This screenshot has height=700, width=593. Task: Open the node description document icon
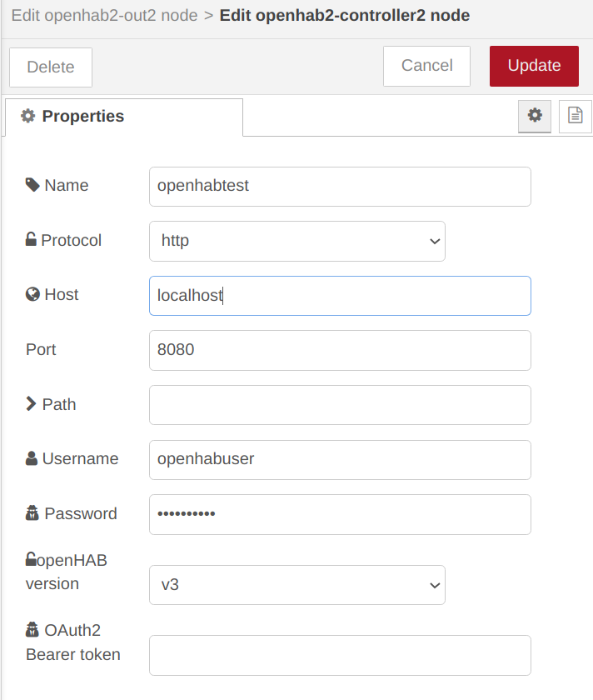pyautogui.click(x=575, y=116)
